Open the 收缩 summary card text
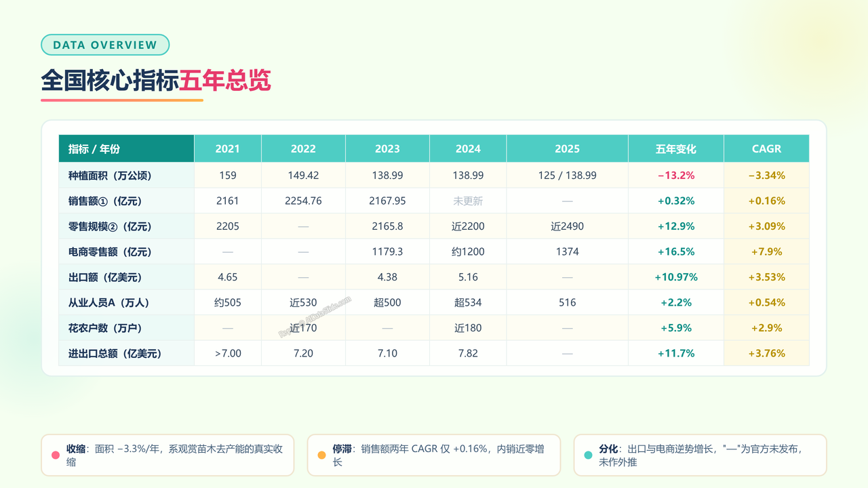868x488 pixels. coord(174,455)
